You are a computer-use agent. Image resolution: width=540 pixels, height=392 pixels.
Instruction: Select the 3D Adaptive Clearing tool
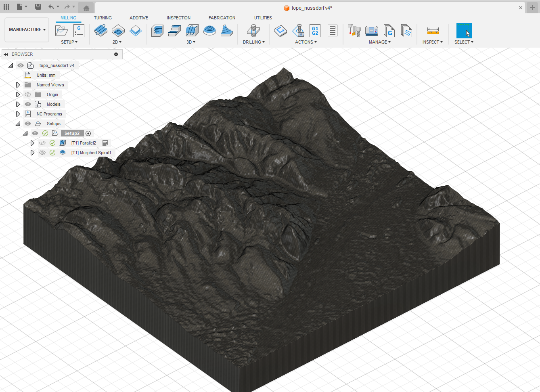click(x=157, y=31)
